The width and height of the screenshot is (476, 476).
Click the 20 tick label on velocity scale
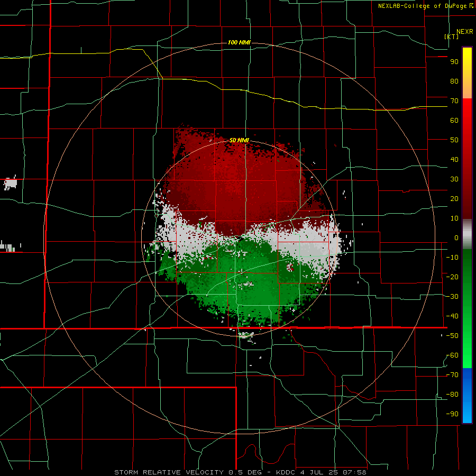coord(454,199)
